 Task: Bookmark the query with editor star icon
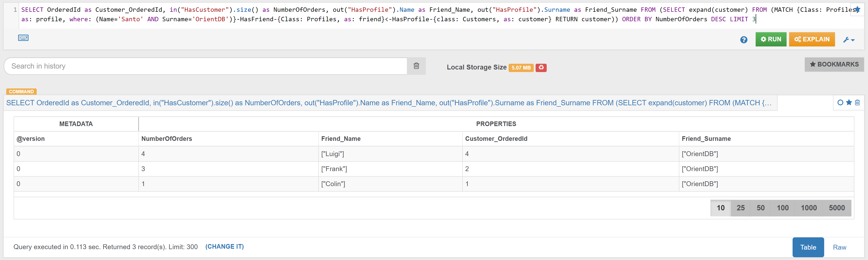coord(857,9)
